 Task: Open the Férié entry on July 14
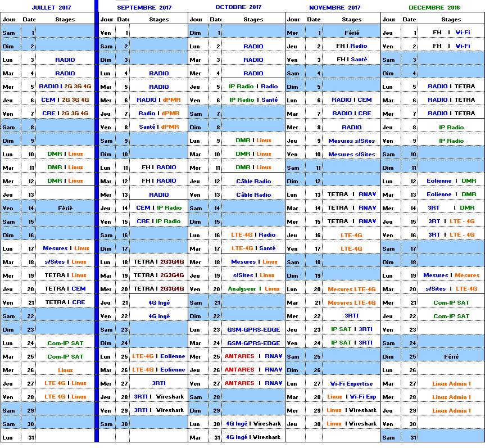click(x=65, y=208)
